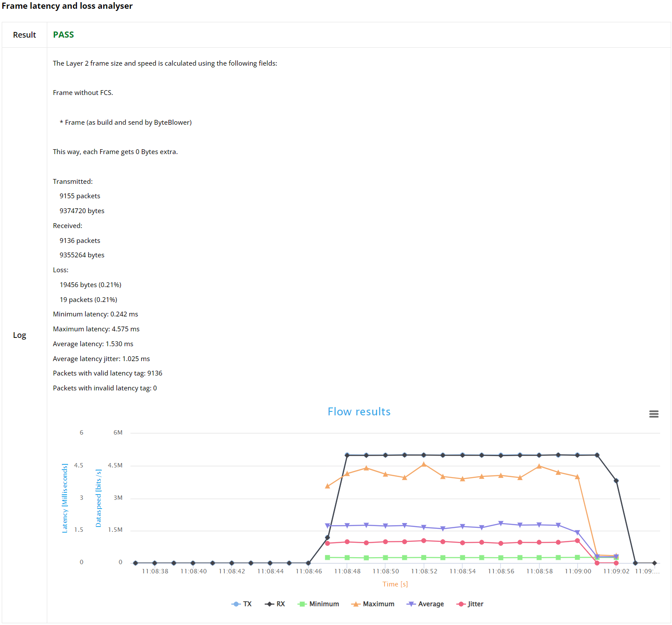Click the Frame latency and loss analyser heading
The image size is (672, 625).
67,6
